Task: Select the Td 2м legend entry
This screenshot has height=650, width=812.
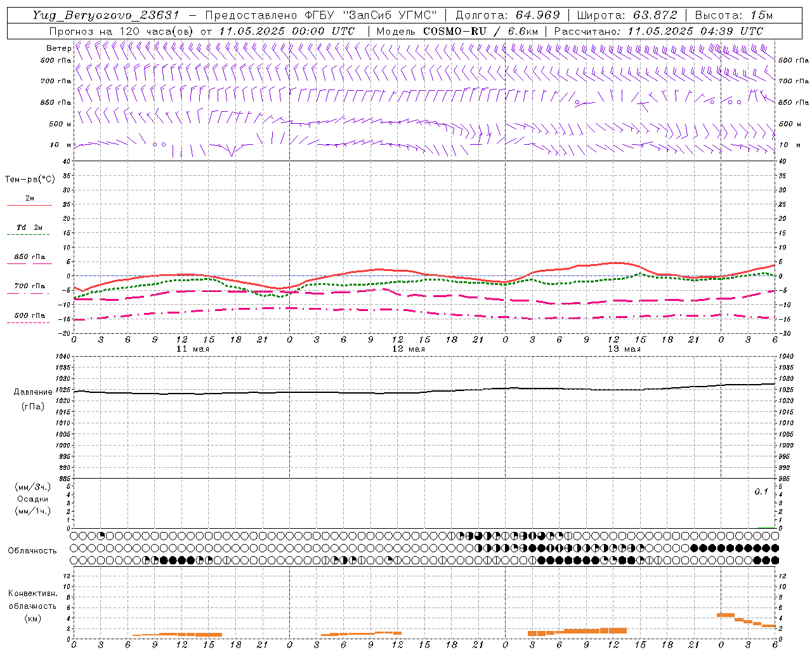Action: [x=29, y=227]
